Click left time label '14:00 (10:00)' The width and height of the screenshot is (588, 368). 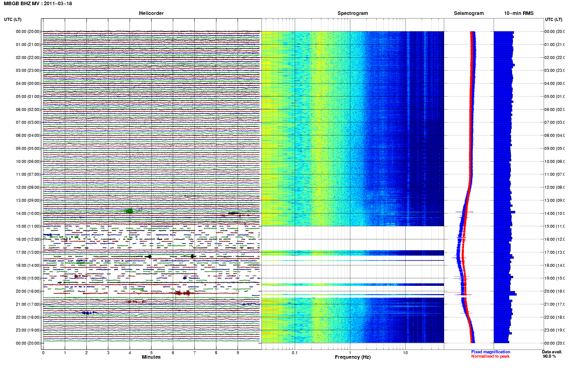click(28, 213)
